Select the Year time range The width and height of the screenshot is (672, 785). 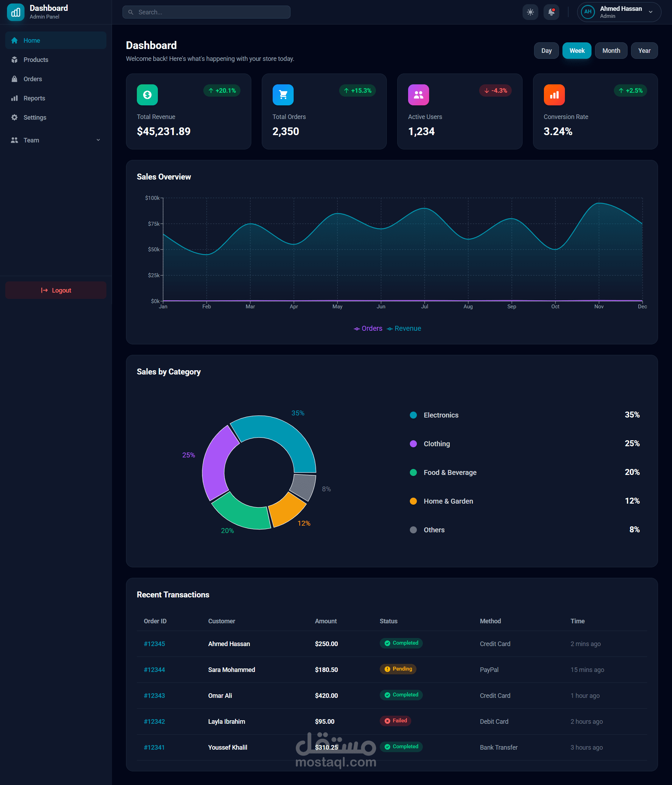644,50
